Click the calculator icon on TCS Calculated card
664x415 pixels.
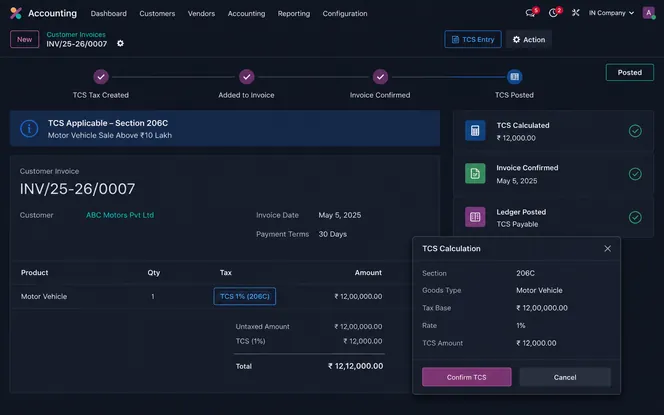(x=475, y=130)
